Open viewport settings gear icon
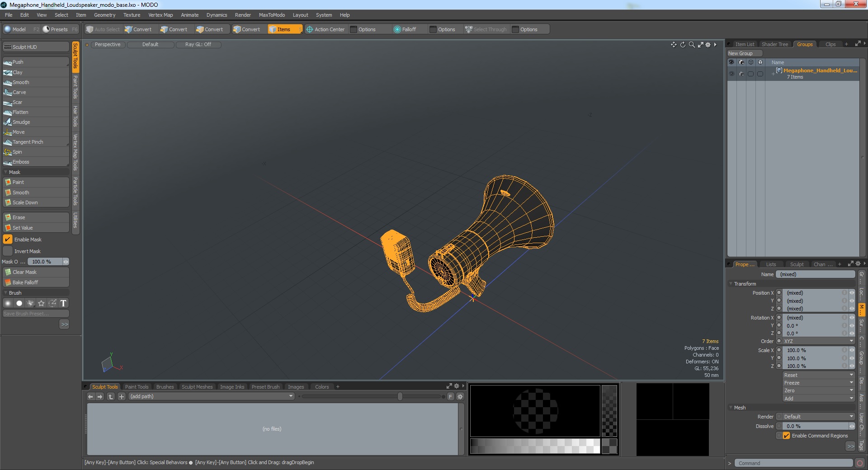Screen dimensions: 868x470 (708, 44)
